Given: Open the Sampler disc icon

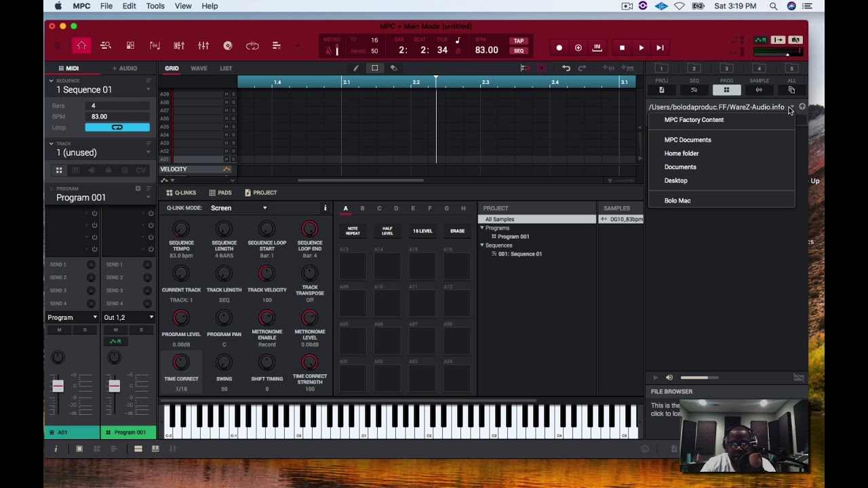Looking at the screenshot, I should pyautogui.click(x=228, y=46).
